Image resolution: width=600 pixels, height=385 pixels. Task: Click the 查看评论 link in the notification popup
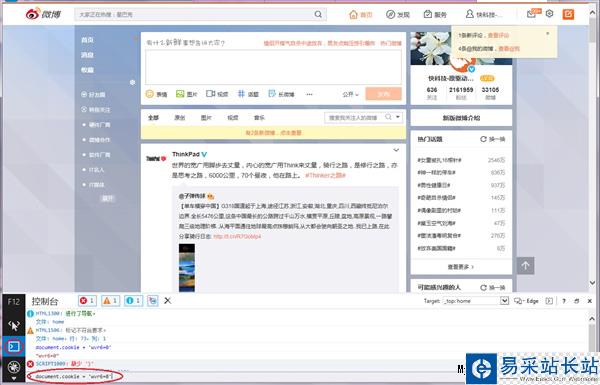(499, 35)
